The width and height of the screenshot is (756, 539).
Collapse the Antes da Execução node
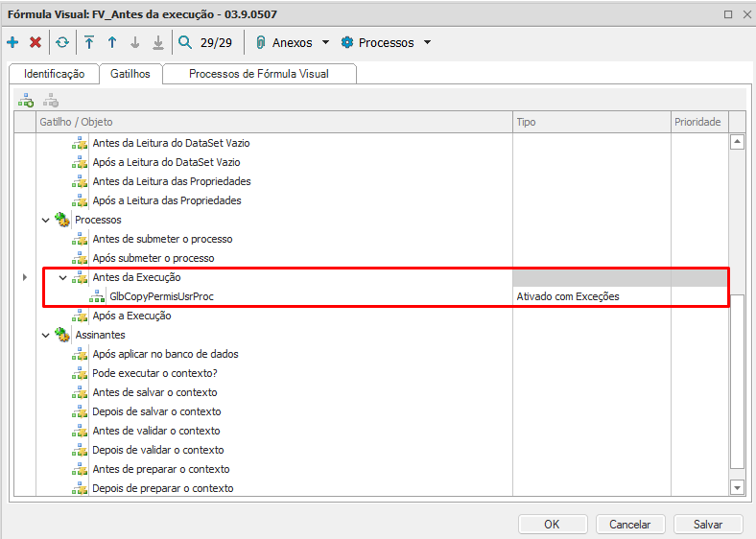point(62,278)
